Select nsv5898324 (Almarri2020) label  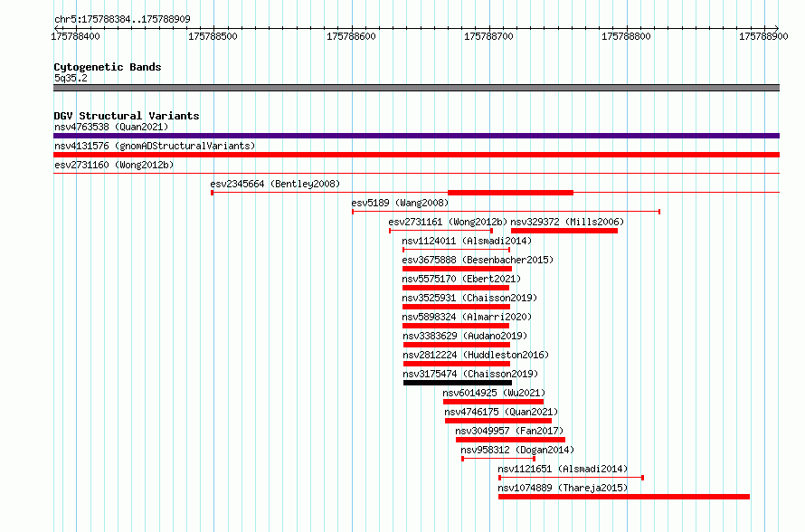[467, 317]
